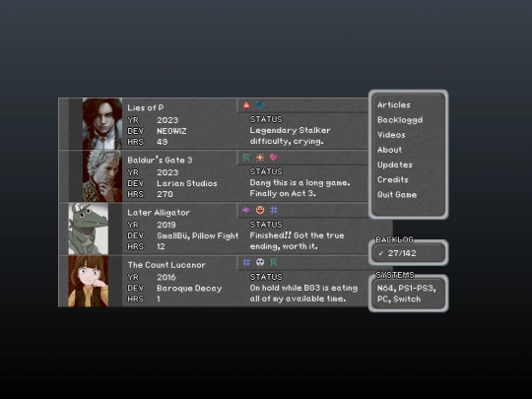Click the laughing face icon on Later Alligator

pos(260,210)
